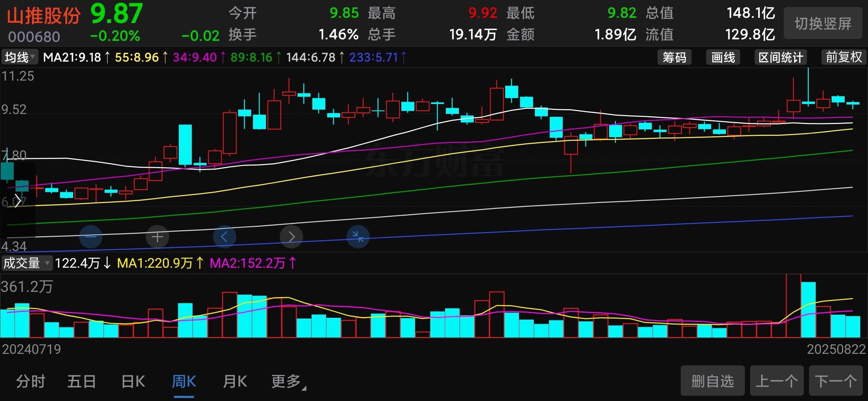Viewport: 868px width, 401px height.
Task: Open 区间统计 range statistics
Action: 781,57
